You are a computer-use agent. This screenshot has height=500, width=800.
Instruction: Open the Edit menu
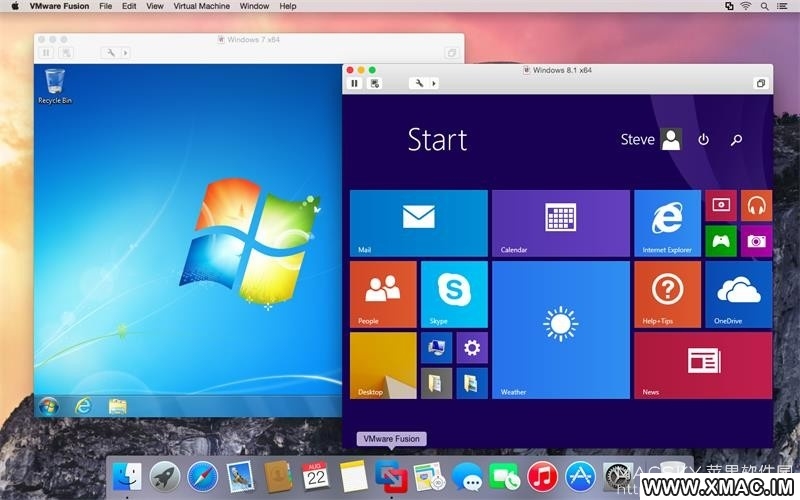click(x=129, y=6)
